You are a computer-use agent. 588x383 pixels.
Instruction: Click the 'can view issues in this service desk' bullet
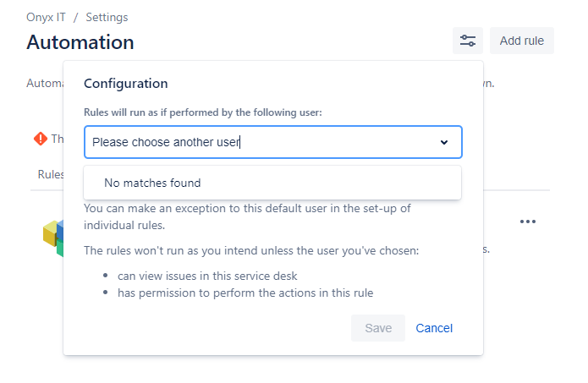tap(207, 276)
